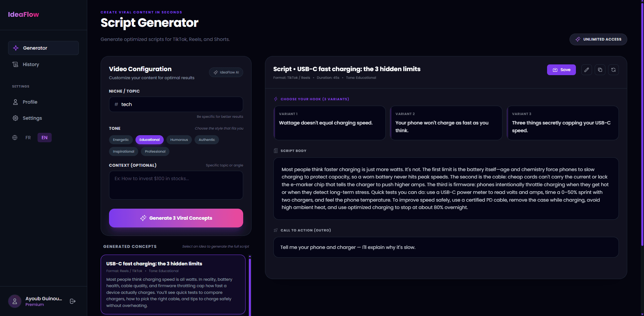This screenshot has height=316, width=644.
Task: Choose hook Variant 2 about phone charging
Action: point(446,123)
